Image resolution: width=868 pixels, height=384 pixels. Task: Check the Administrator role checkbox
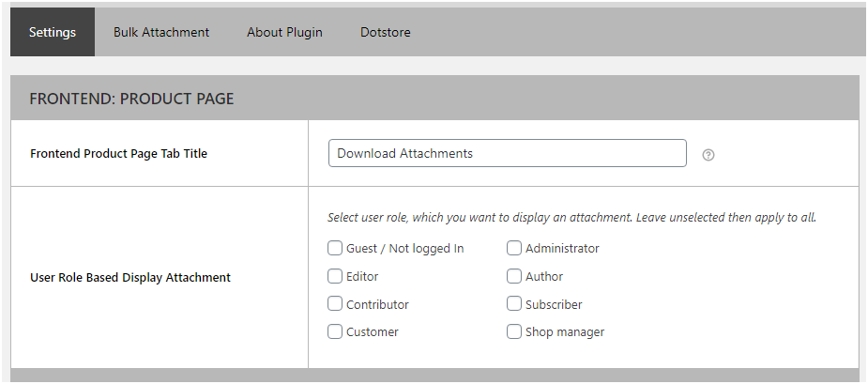514,249
